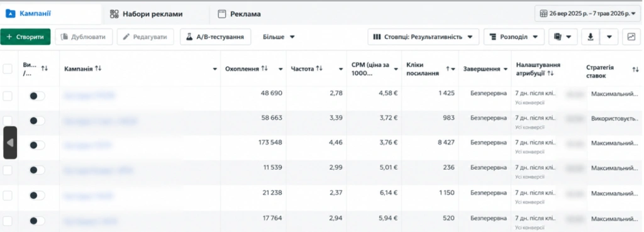Click the Дублювати button
644x232 pixels.
pyautogui.click(x=84, y=37)
